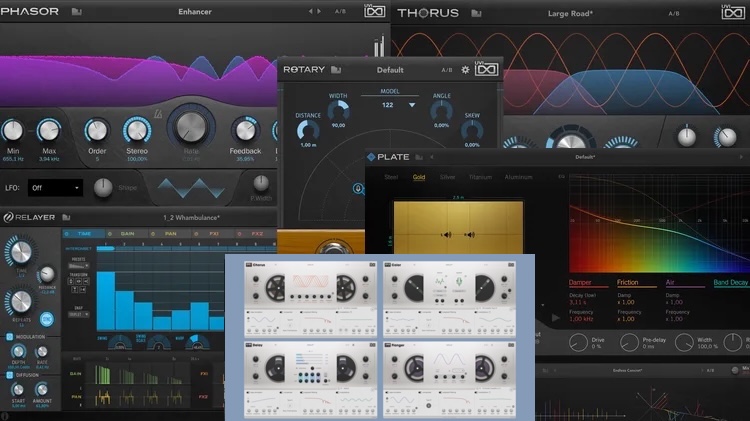The height and width of the screenshot is (421, 750).
Task: Click Plate play triangle button
Action: 555,318
